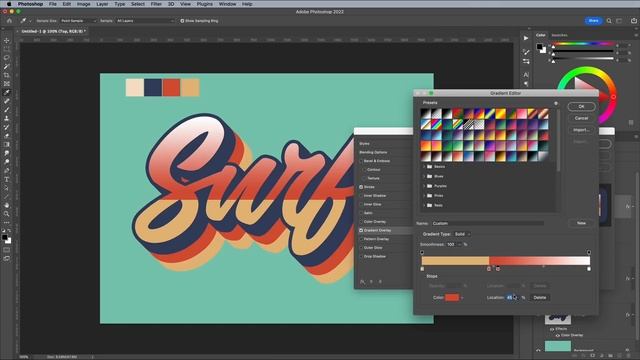Open the Search icon next to Share
Viewport: 640px width, 360px height.
pyautogui.click(x=609, y=21)
